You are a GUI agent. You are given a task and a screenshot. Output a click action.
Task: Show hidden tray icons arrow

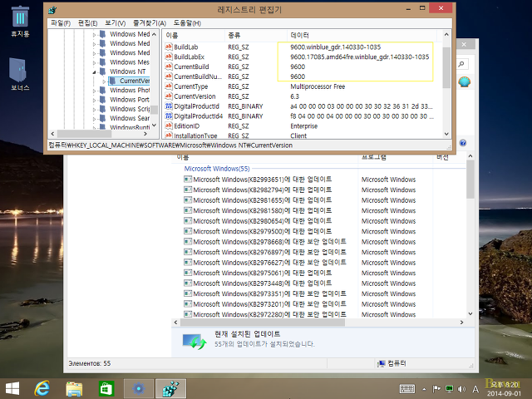424,389
